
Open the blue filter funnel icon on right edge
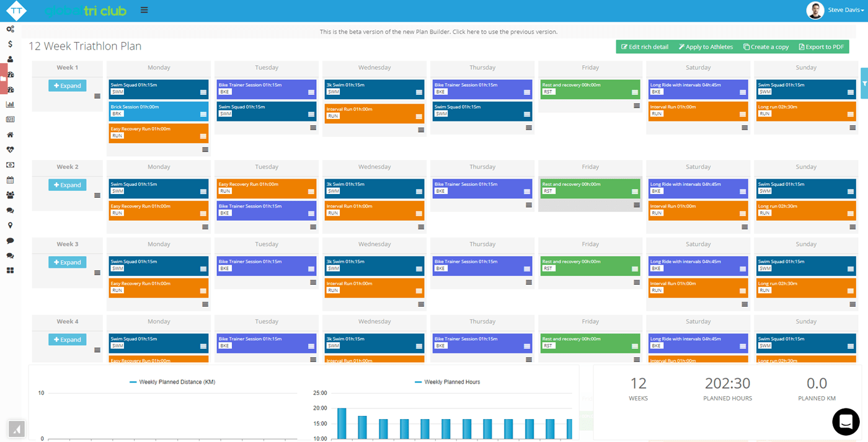point(864,84)
